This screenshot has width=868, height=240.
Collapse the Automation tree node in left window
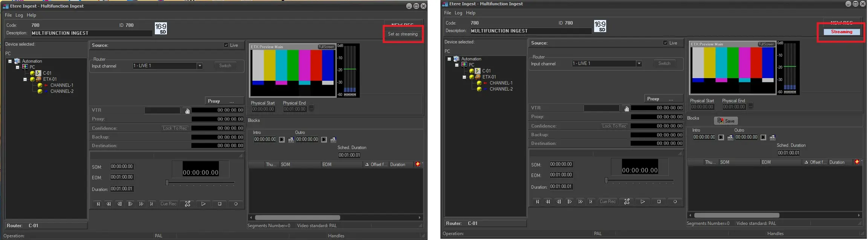(x=10, y=61)
